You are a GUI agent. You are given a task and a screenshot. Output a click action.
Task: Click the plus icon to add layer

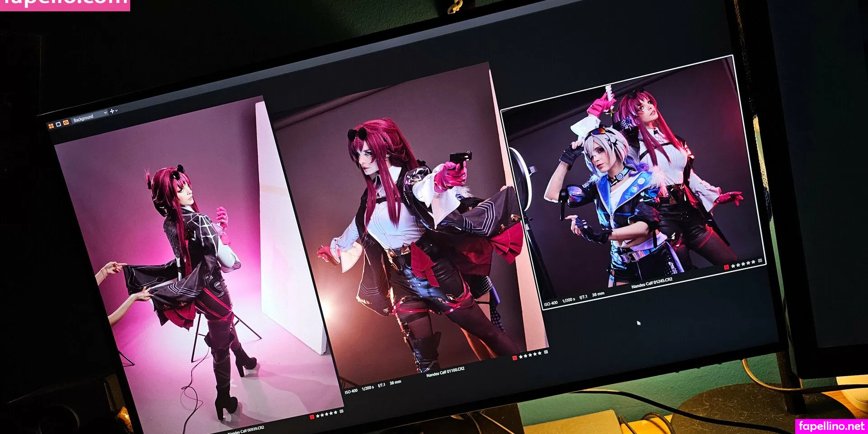pos(112,111)
